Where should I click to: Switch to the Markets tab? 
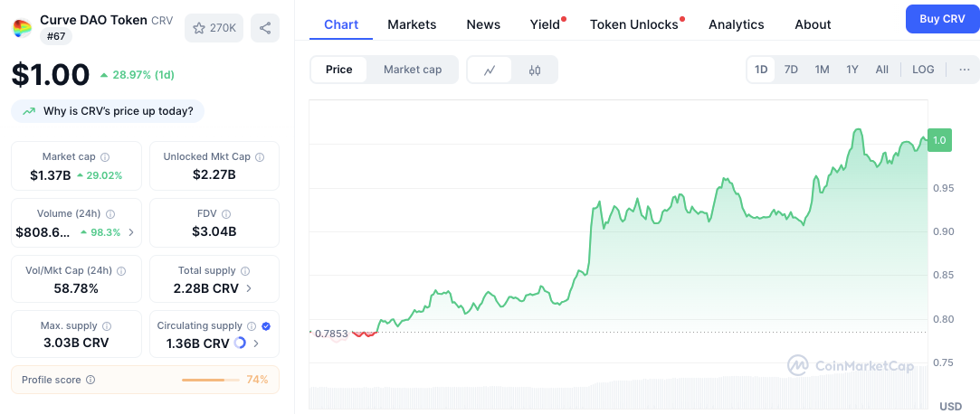pyautogui.click(x=412, y=24)
